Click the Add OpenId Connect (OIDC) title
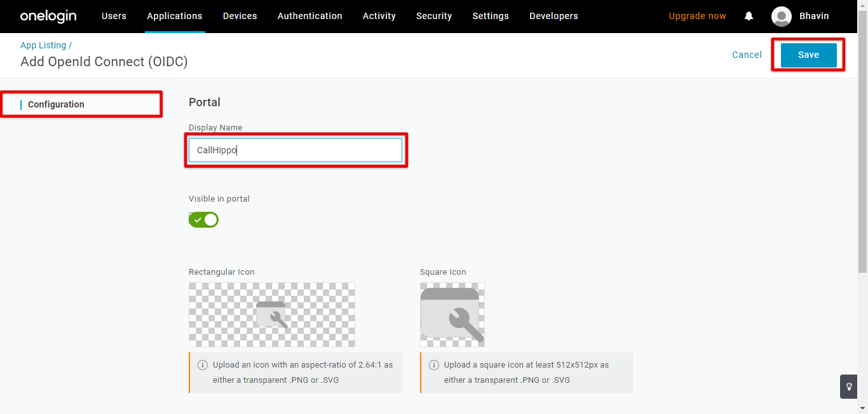 (x=104, y=62)
